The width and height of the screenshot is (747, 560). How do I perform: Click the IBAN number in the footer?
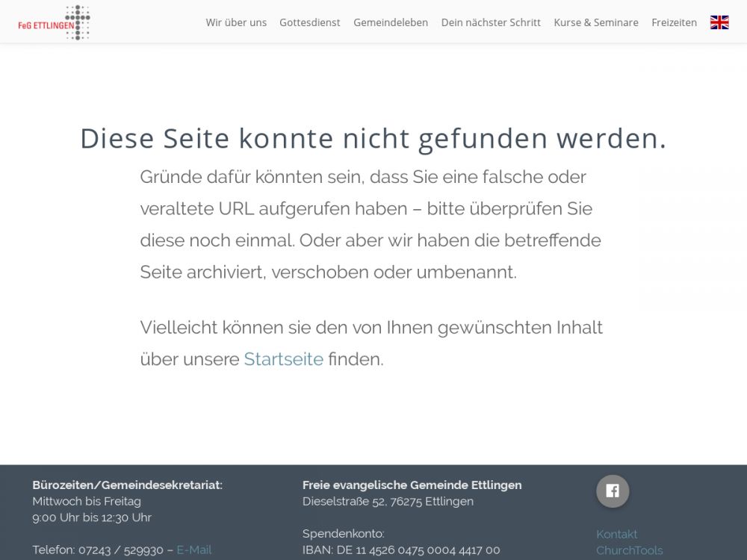tap(401, 550)
